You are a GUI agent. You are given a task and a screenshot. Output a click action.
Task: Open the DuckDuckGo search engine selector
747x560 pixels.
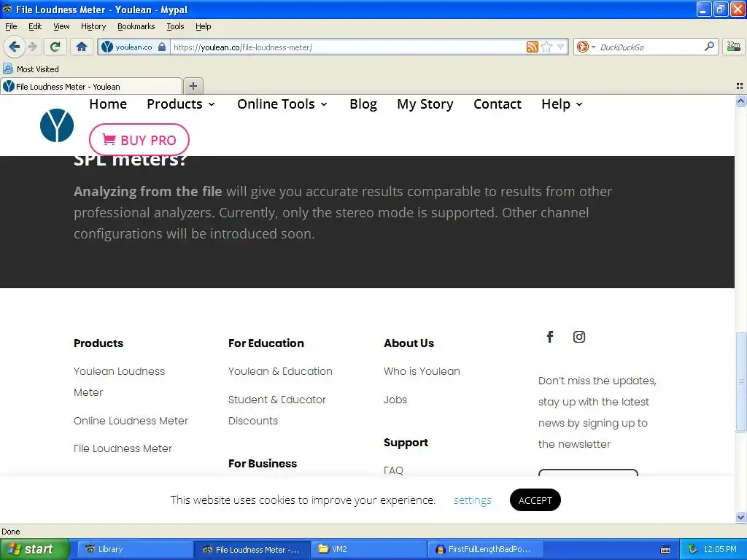click(586, 47)
